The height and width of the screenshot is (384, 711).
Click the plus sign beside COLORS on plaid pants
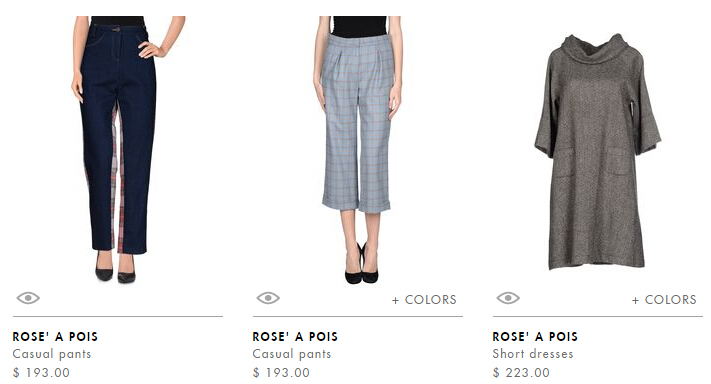pos(395,300)
